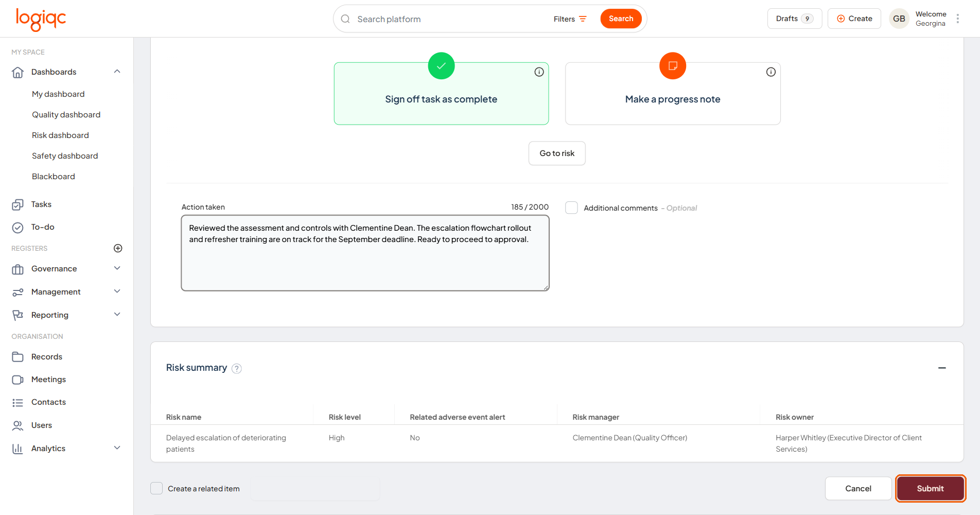Click the Tasks sidebar icon

[17, 204]
